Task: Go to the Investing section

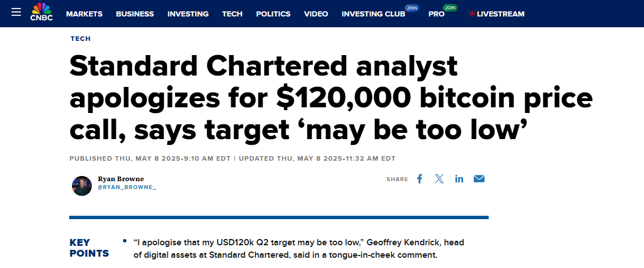Action: [188, 14]
